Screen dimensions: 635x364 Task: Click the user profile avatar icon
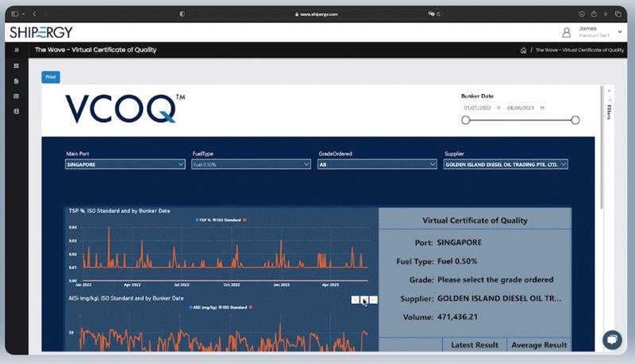567,33
